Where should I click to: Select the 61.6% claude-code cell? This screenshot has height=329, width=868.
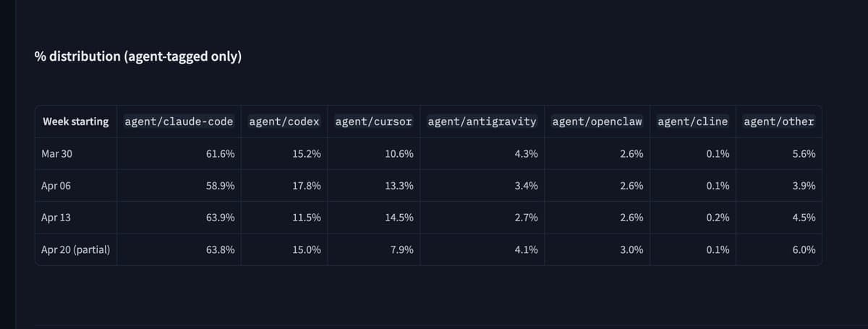pyautogui.click(x=220, y=154)
